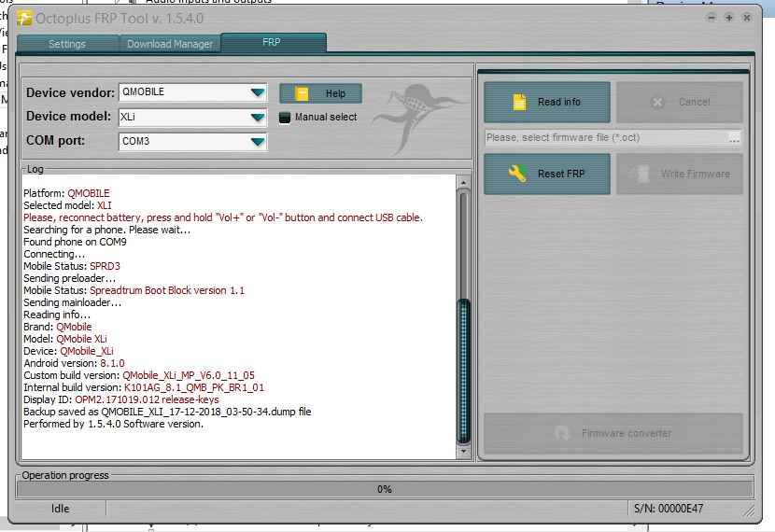This screenshot has height=532, width=775.
Task: Click the 'Device: QMobile_XLi' log line
Action: (68, 351)
